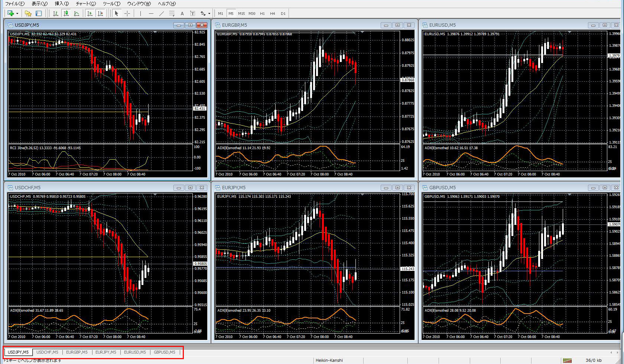This screenshot has height=364, width=624.
Task: Open the 挿入(I) menu
Action: pyautogui.click(x=62, y=4)
